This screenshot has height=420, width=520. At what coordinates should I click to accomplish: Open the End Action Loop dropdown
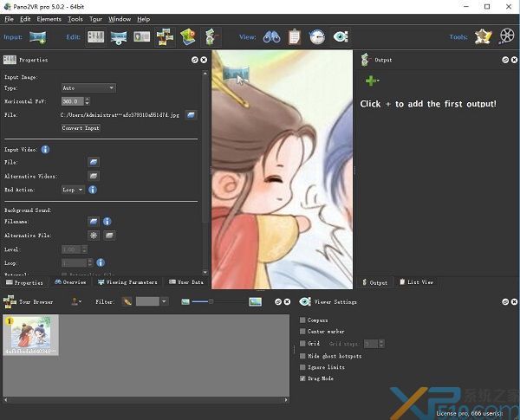click(73, 190)
